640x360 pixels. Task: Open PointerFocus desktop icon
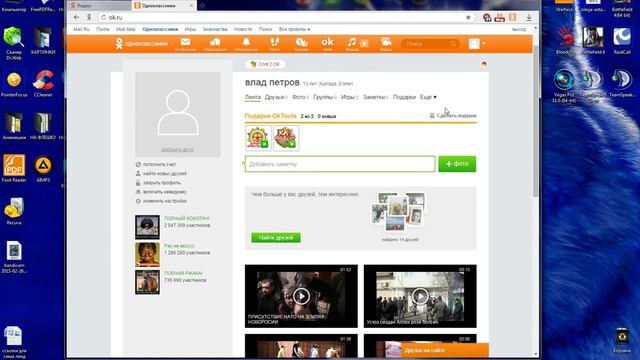[14, 84]
